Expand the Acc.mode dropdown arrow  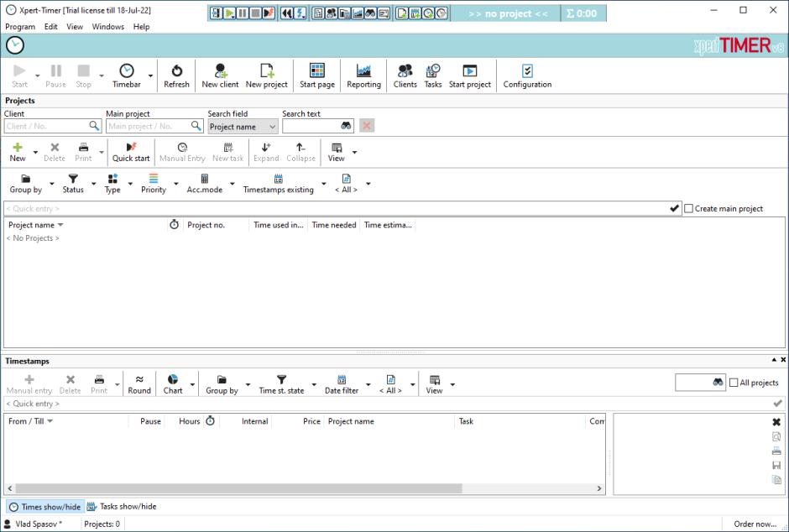point(232,184)
